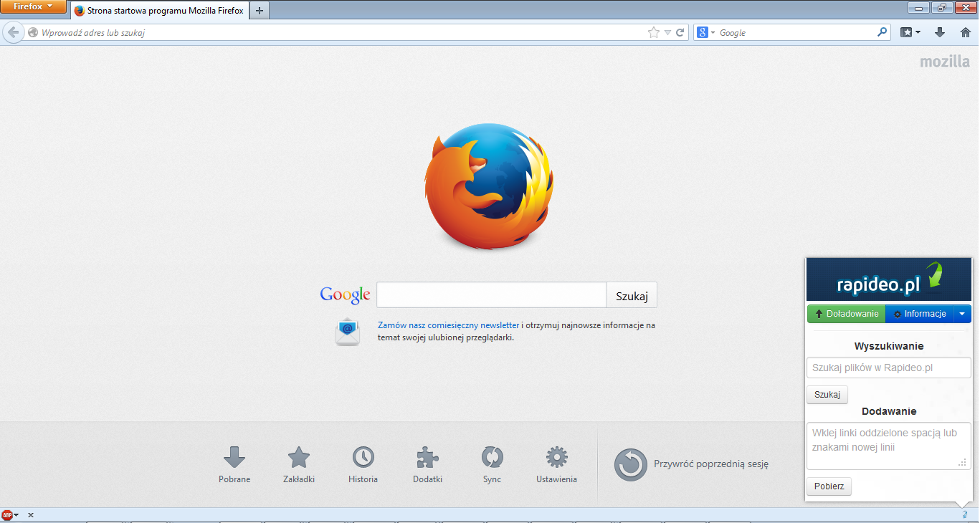Open the Adblock Plus ABP icon menu
The image size is (980, 523).
click(10, 515)
